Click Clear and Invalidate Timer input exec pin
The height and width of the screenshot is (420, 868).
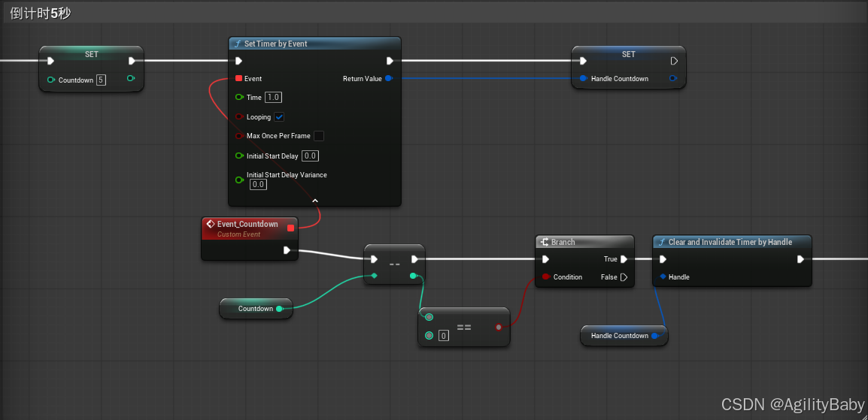tap(663, 259)
